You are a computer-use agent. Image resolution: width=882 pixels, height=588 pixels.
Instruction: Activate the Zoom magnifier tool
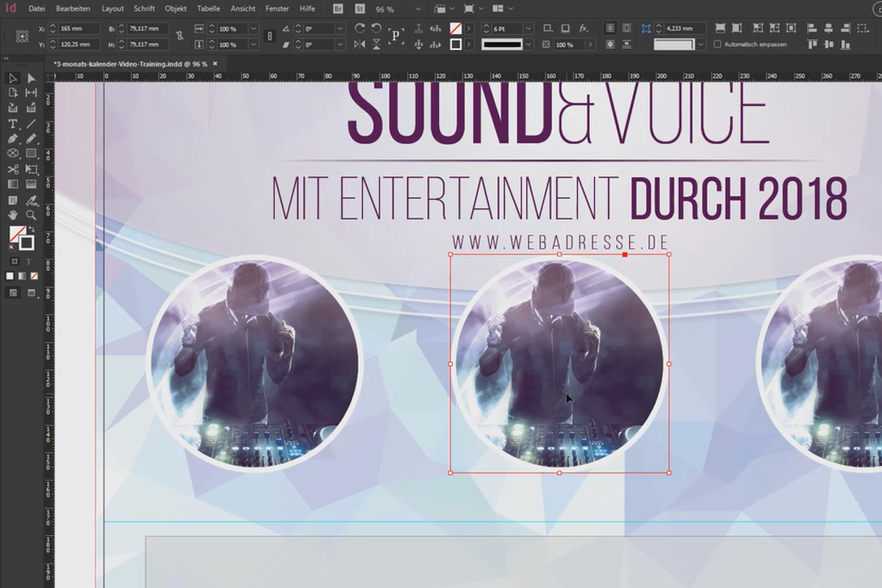coord(31,215)
